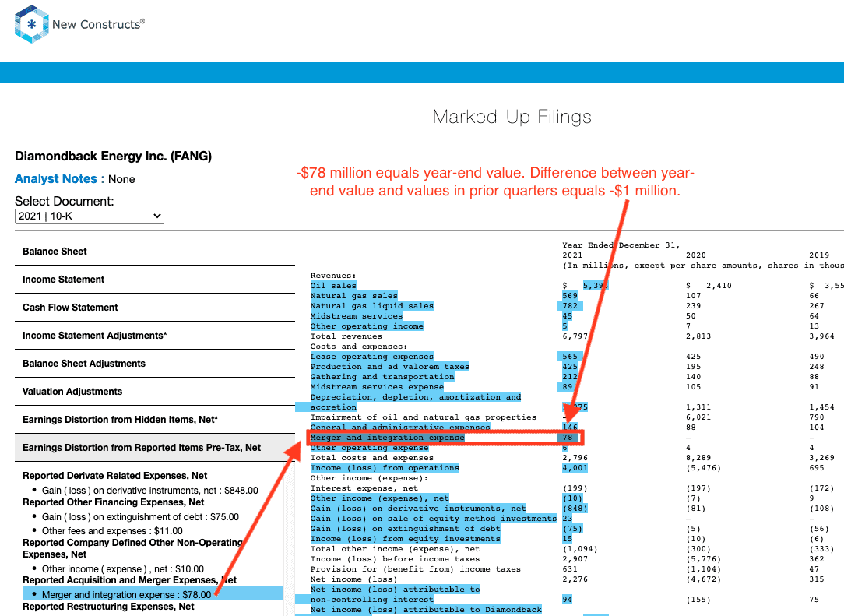Click Gain (loss) on extinguishment of debt line
This screenshot has width=844, height=616.
point(406,529)
